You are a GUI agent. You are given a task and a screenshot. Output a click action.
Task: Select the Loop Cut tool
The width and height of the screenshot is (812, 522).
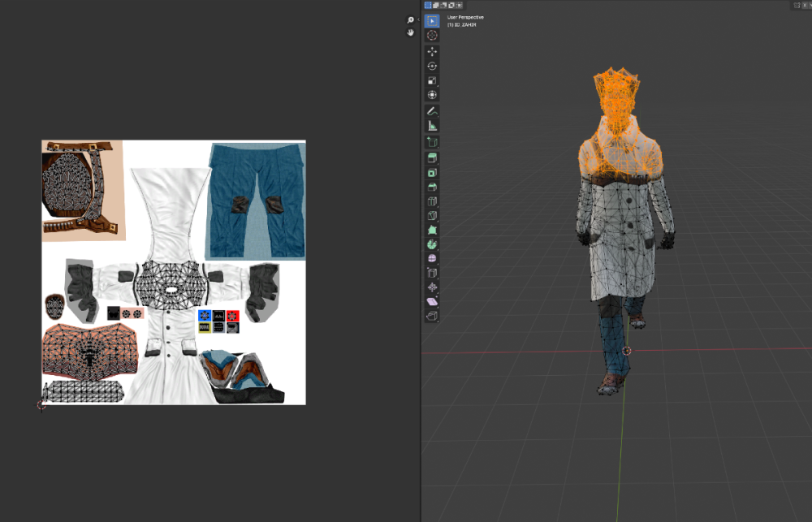[432, 201]
